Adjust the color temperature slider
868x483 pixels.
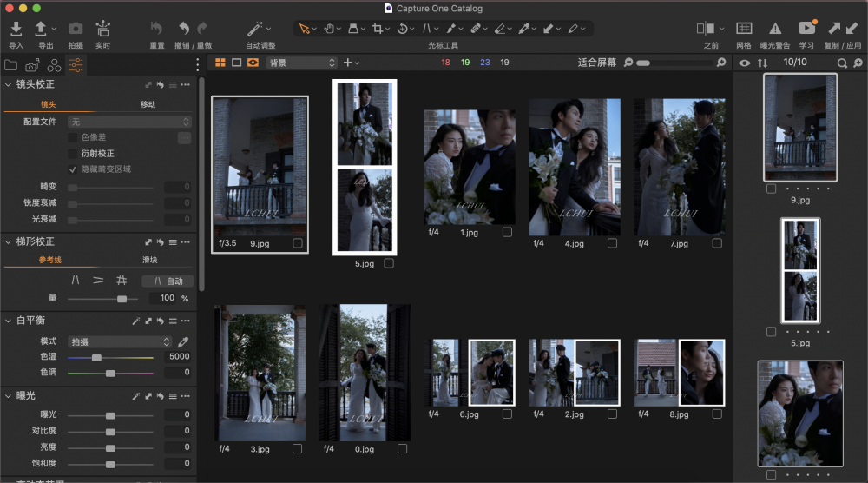pyautogui.click(x=96, y=357)
